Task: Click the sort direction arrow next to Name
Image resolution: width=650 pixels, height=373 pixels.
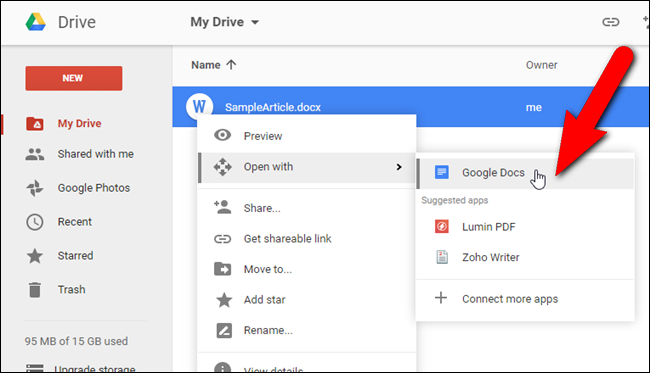Action: [231, 65]
